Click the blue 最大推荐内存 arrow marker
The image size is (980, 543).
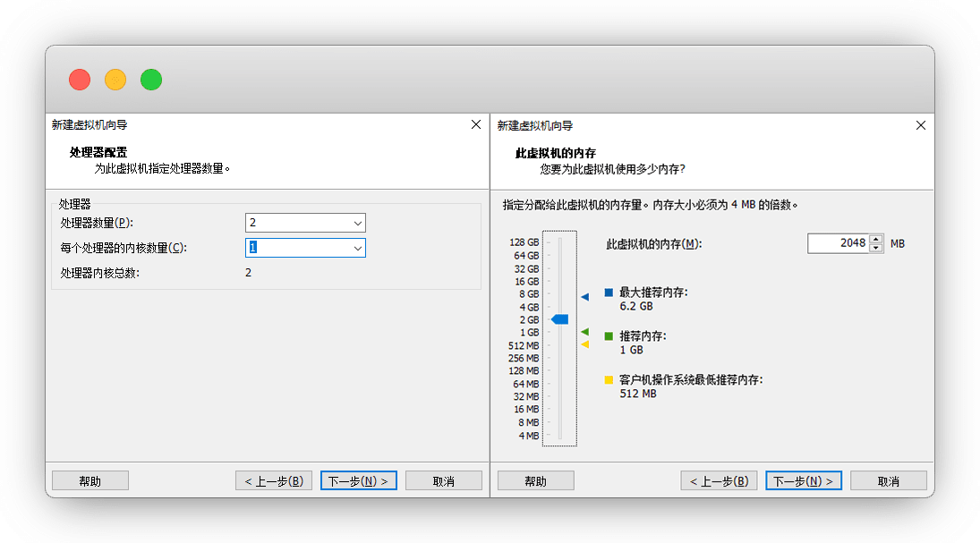click(584, 296)
